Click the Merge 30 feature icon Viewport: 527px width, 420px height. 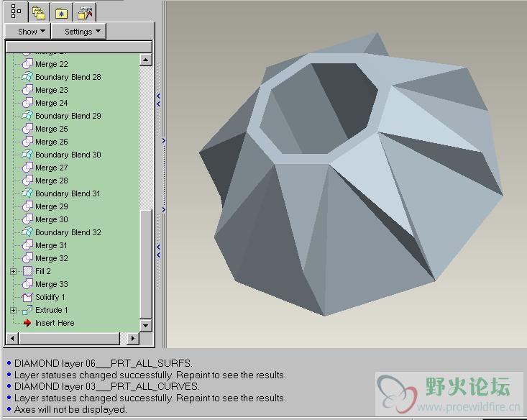27,219
